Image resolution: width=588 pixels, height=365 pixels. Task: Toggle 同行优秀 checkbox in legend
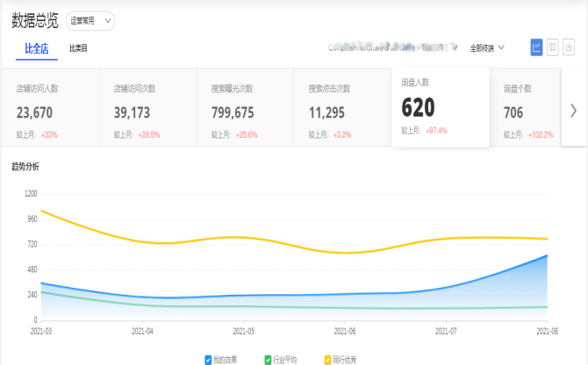pos(328,360)
